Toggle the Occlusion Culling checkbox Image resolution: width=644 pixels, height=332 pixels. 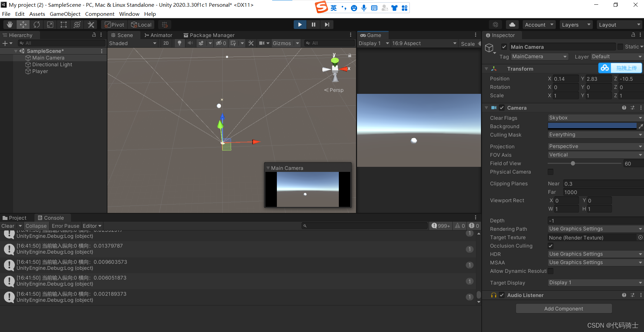pyautogui.click(x=550, y=246)
